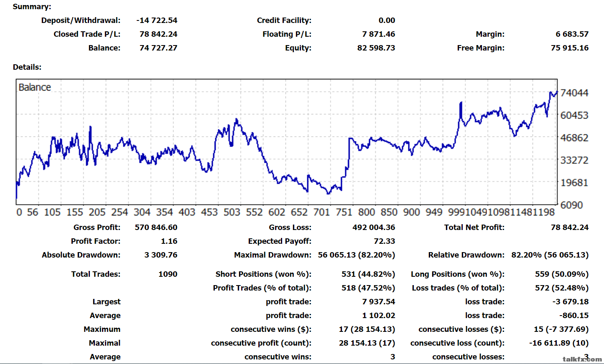Select consecutive profit value 28 154.13 (17)
This screenshot has height=364, width=604.
tap(367, 343)
